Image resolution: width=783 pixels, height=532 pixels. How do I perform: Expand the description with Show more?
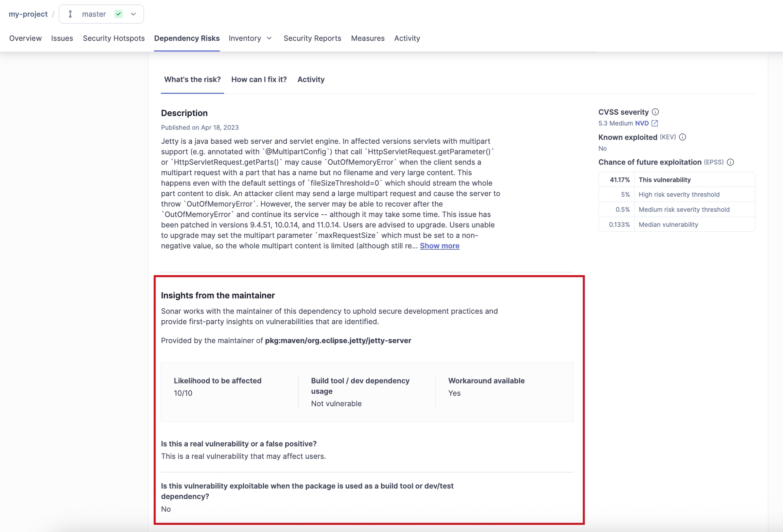coord(439,246)
